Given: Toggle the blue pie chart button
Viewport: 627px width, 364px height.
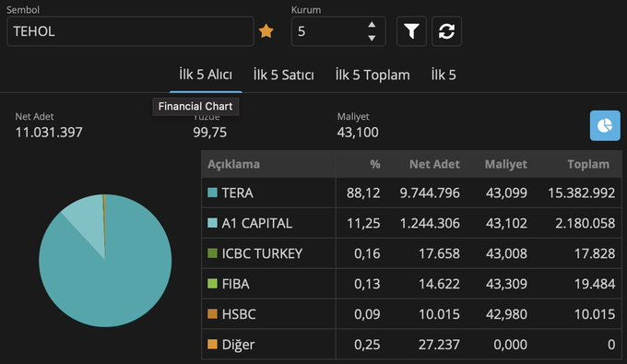Looking at the screenshot, I should [x=605, y=125].
